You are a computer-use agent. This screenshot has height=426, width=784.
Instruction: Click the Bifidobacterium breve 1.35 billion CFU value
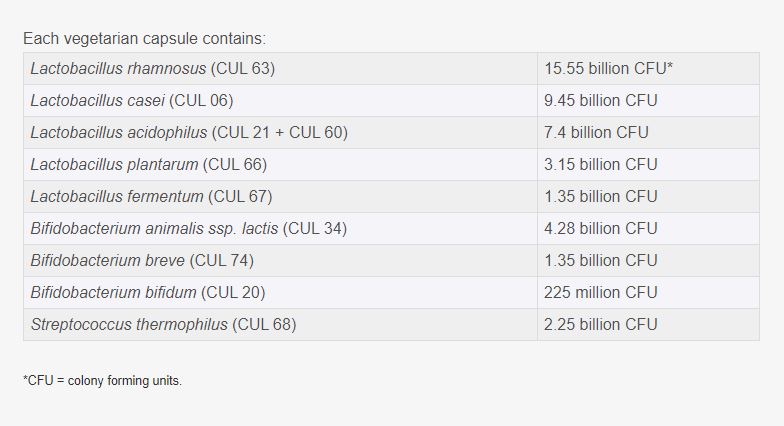601,261
